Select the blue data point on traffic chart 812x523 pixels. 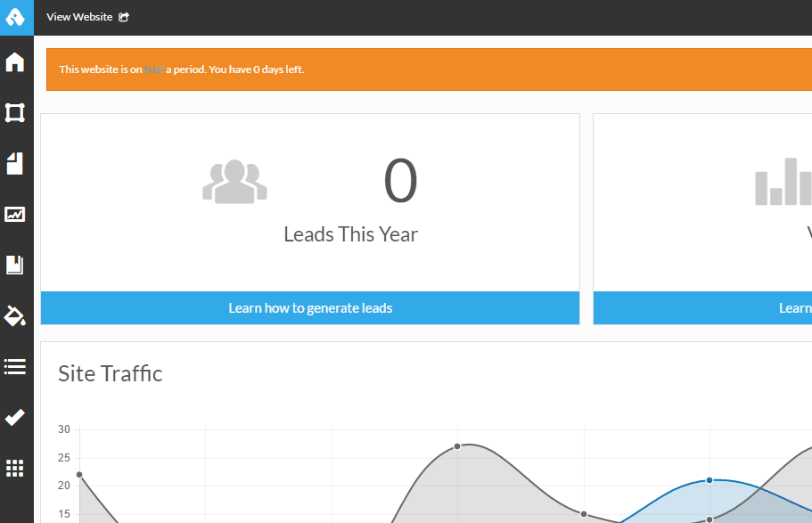(x=709, y=480)
